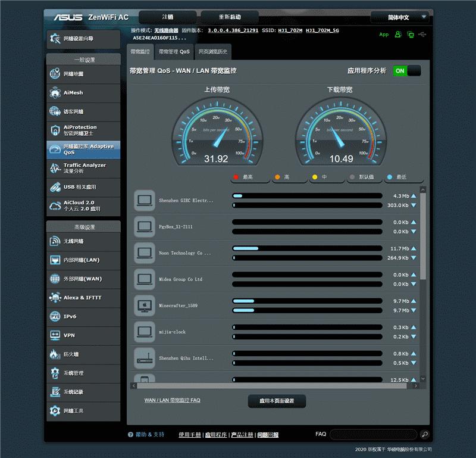The image size is (476, 458).
Task: Click the 应用本页面设置 button
Action: 277,401
